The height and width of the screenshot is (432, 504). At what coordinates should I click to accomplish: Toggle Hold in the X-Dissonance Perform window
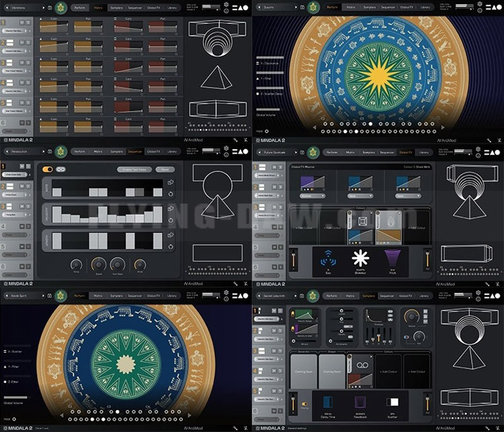pyautogui.click(x=267, y=131)
